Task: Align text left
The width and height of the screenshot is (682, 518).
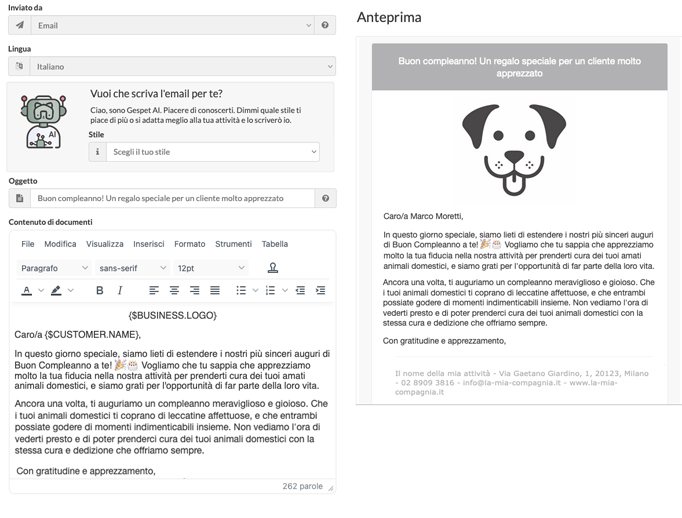Action: point(154,291)
